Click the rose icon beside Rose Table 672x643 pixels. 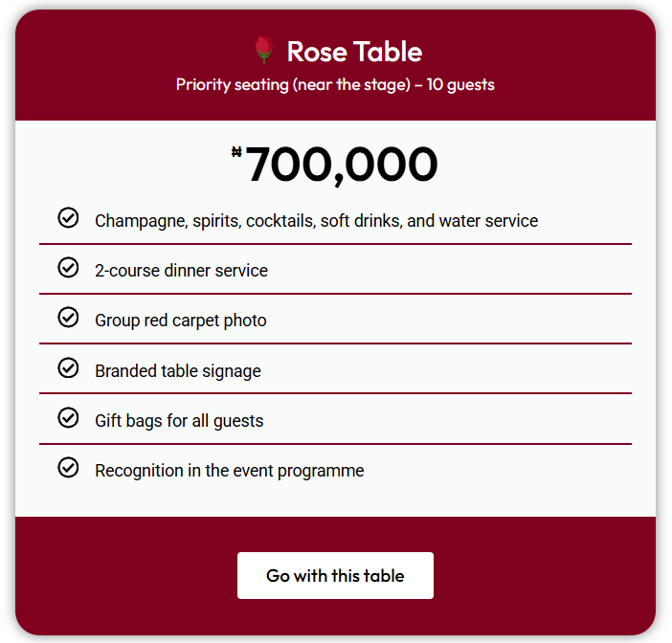(265, 51)
